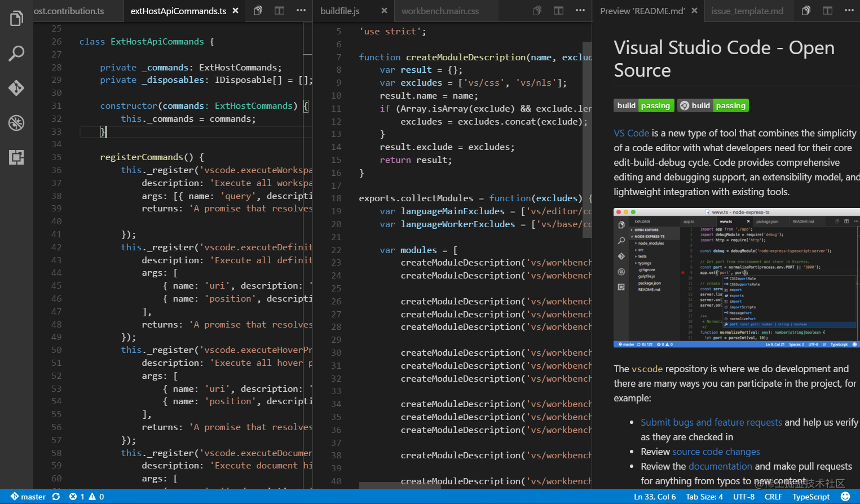Click the sync changes icon in status bar
The image size is (860, 504).
tap(56, 497)
